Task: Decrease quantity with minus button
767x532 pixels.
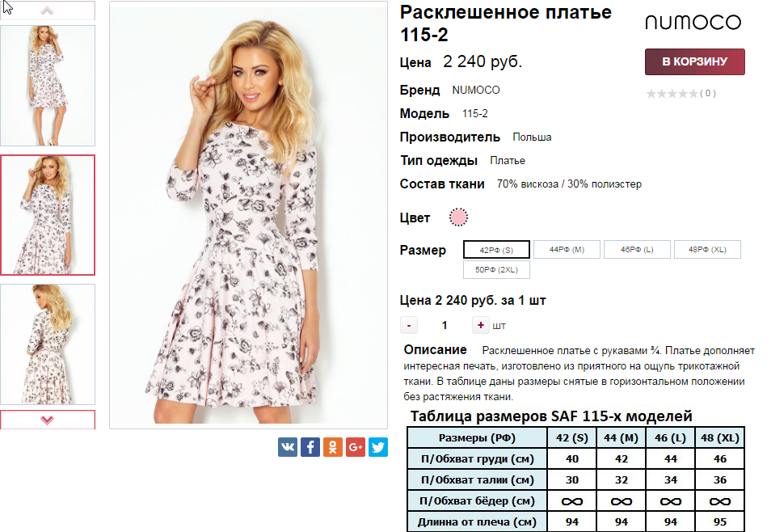Action: coord(409,325)
